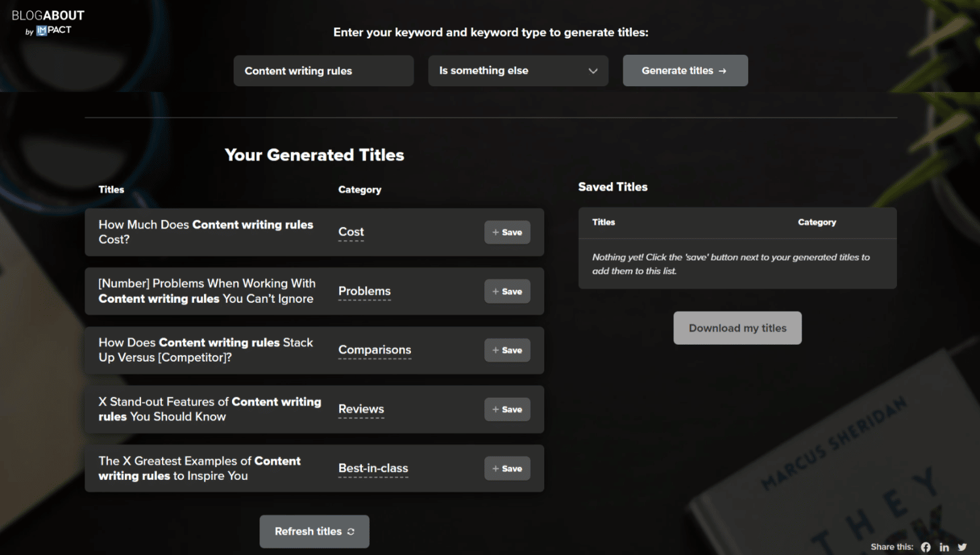Viewport: 980px width, 555px height.
Task: Share this page on LinkedIn
Action: 944,547
